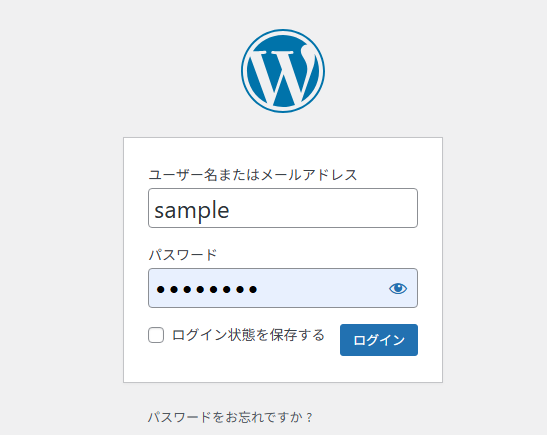Reveal hidden password characters with the eye

[x=398, y=288]
